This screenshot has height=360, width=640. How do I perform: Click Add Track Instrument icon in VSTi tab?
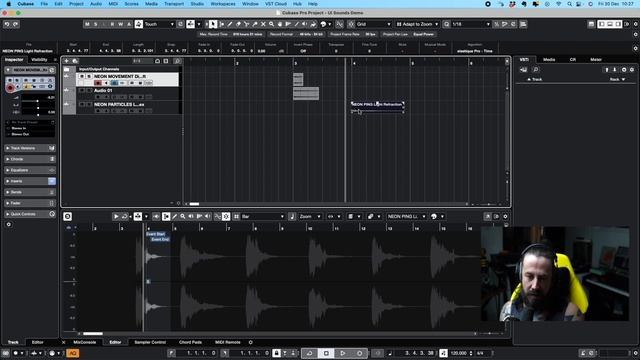tap(524, 70)
